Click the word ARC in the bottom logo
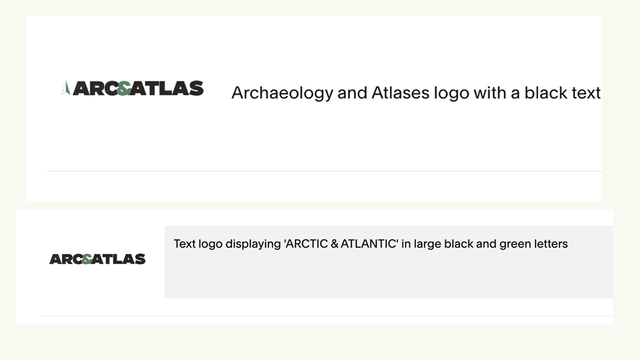Screen dimensions: 640x360 coord(66,259)
